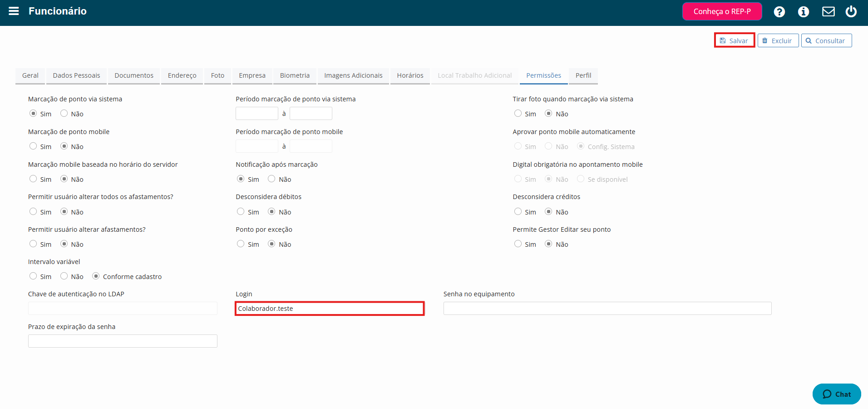Click the Prazo de expiração da senha field
Screen dimensions: 868x409
click(x=123, y=341)
